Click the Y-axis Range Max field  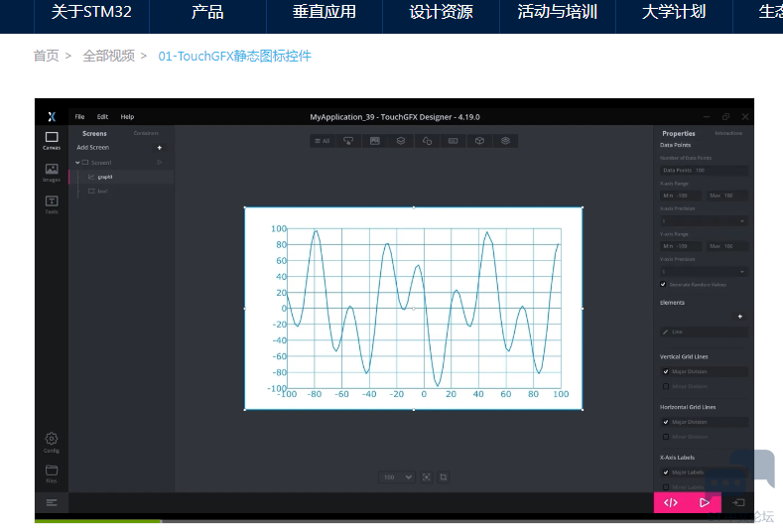727,246
